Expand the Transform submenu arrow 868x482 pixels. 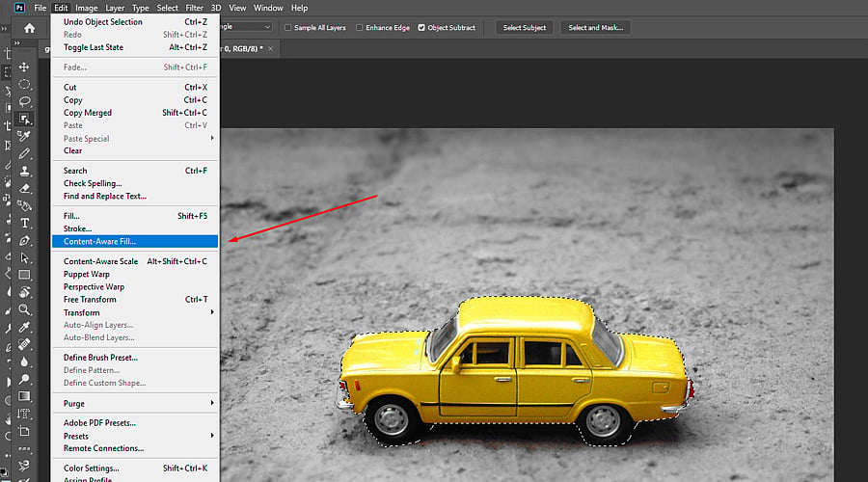212,312
